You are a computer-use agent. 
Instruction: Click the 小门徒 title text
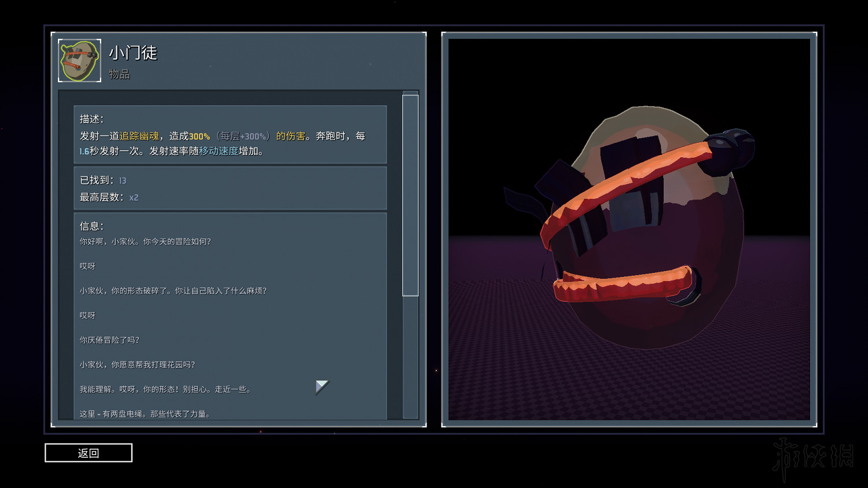(x=133, y=53)
